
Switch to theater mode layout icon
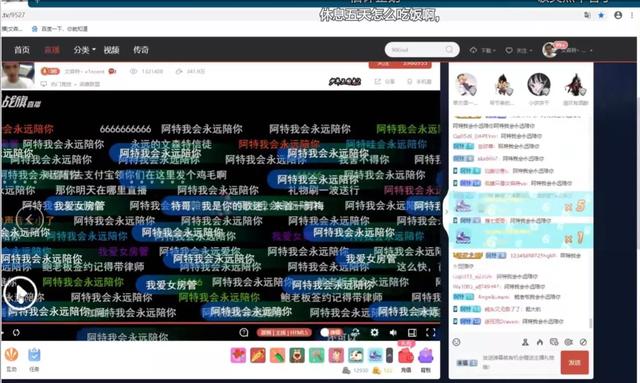tap(412, 332)
